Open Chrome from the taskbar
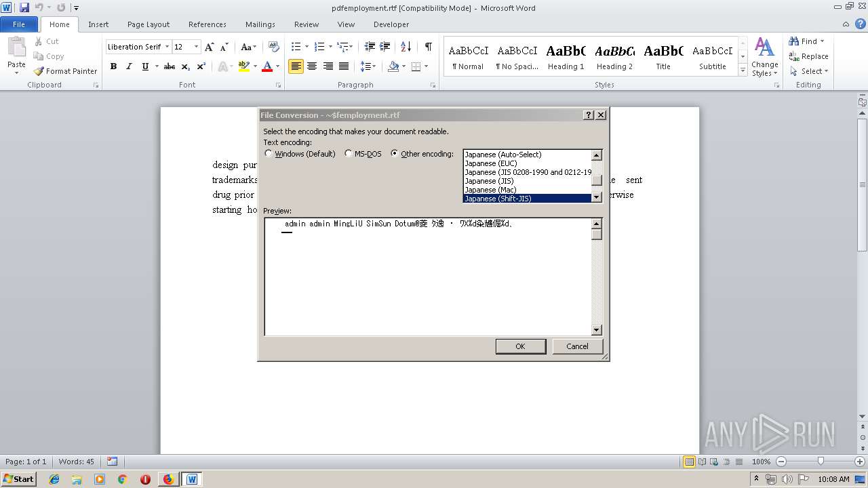The width and height of the screenshot is (868, 488). click(x=122, y=479)
